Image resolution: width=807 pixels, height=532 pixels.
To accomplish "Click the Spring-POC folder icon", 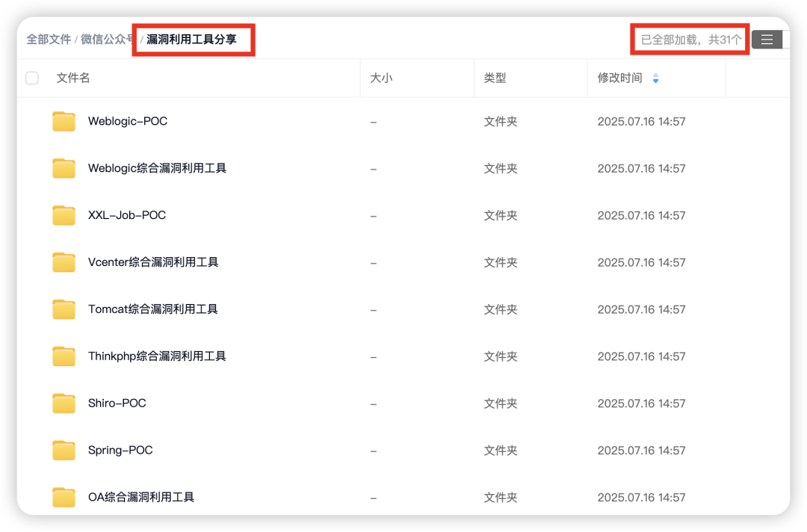I will 64,451.
